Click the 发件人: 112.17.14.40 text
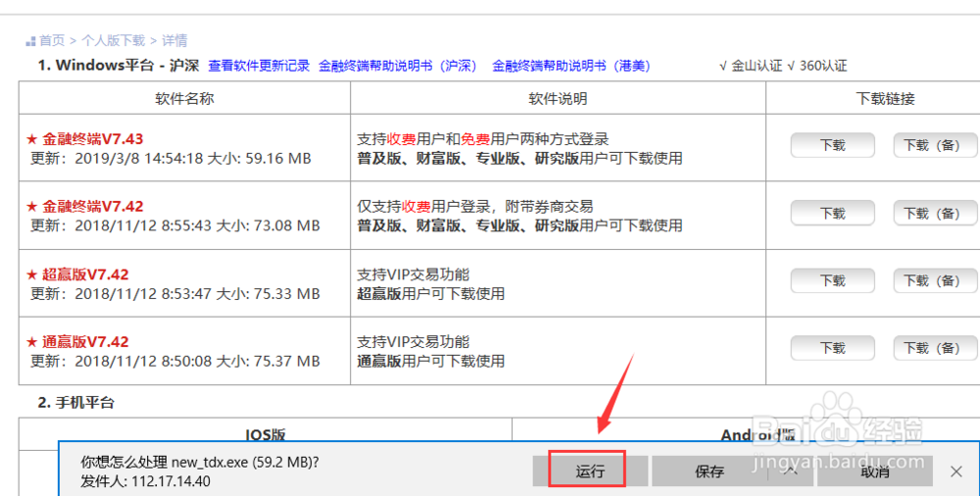 [145, 481]
